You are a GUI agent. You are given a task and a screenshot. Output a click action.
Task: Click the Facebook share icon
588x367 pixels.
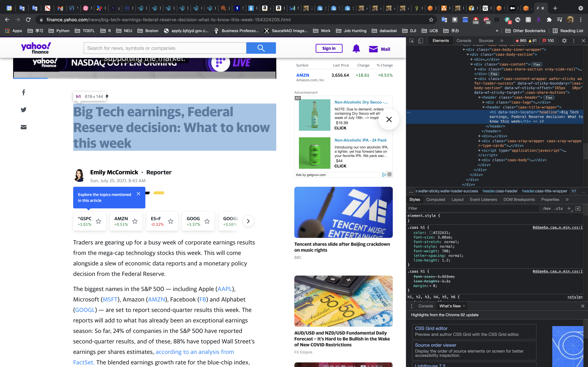pyautogui.click(x=24, y=92)
